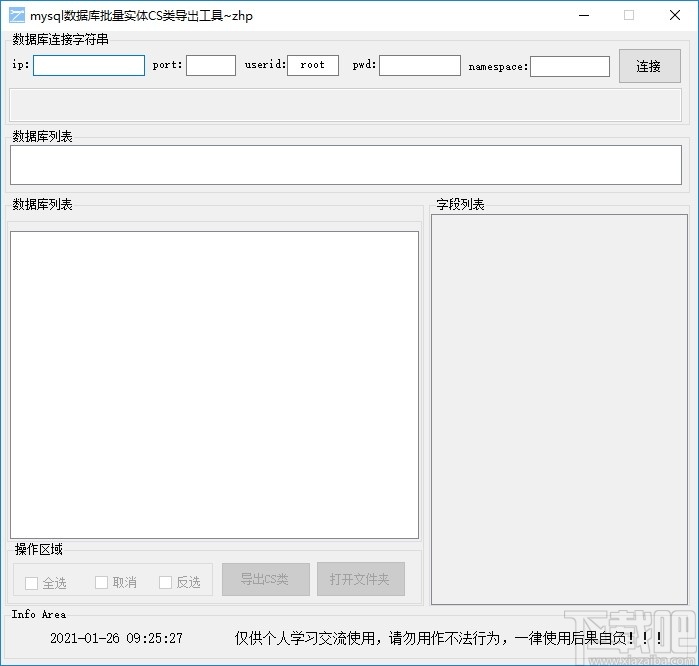699x666 pixels.
Task: Minimize the window
Action: [584, 15]
